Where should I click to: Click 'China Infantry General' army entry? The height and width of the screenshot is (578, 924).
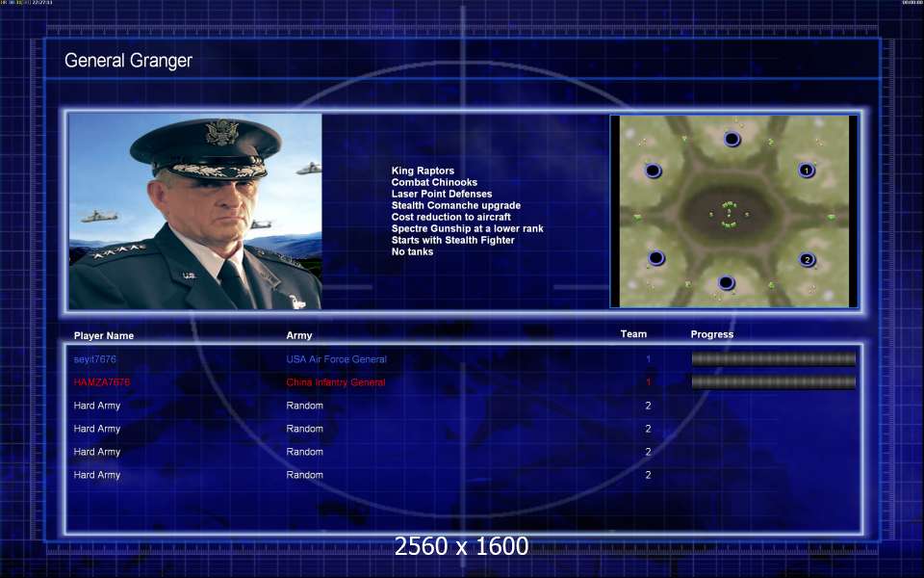[336, 382]
